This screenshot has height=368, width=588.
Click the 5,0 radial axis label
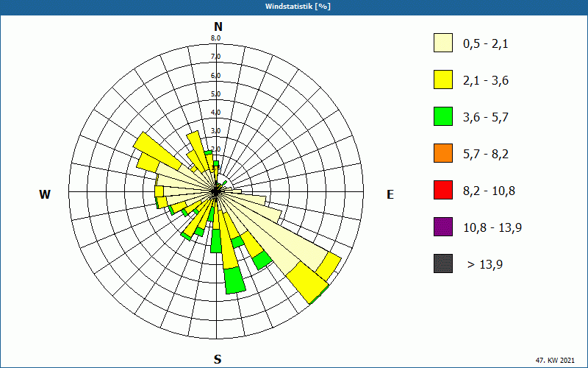point(215,94)
